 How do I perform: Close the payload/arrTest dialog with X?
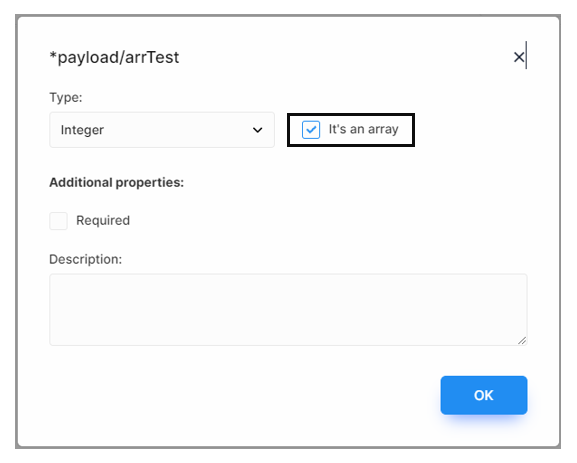coord(519,57)
